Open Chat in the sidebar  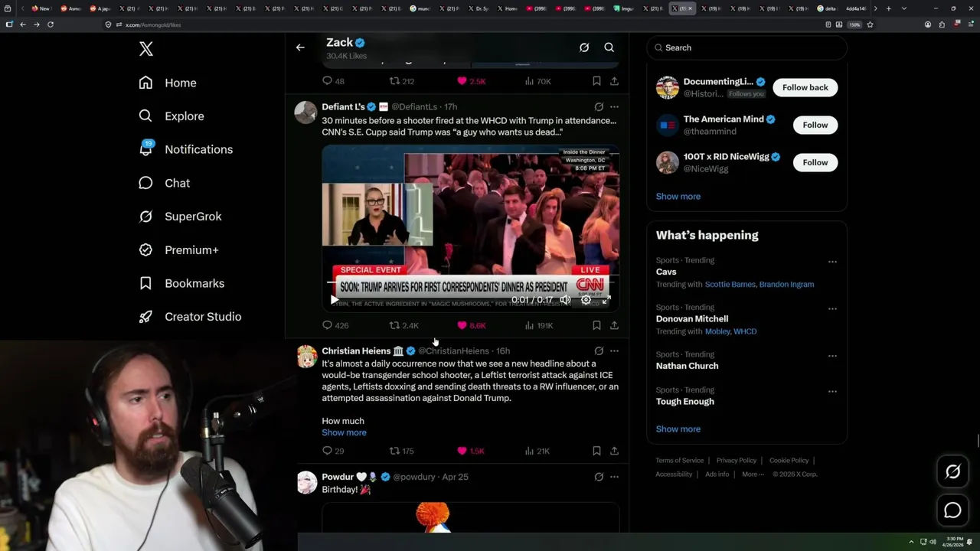165,183
